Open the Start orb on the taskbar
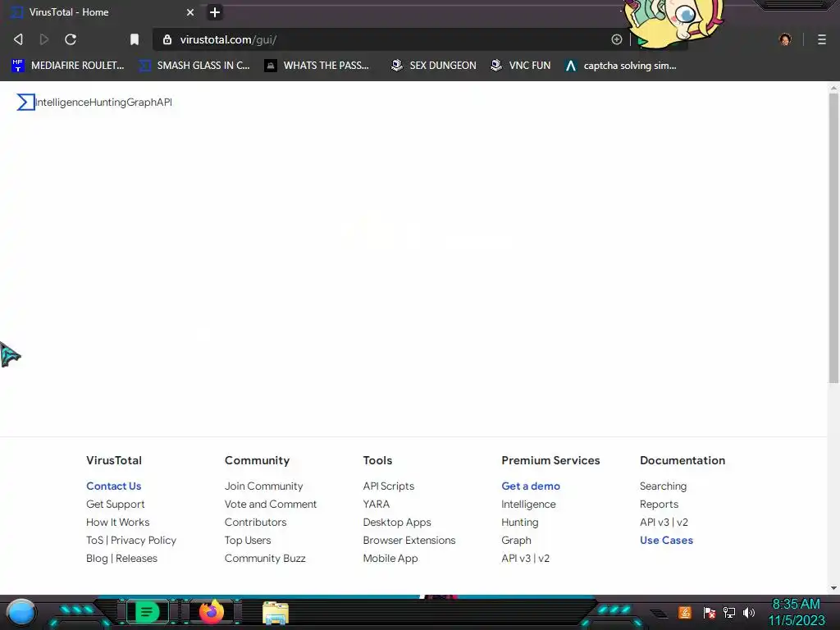This screenshot has width=840, height=630. 21,612
